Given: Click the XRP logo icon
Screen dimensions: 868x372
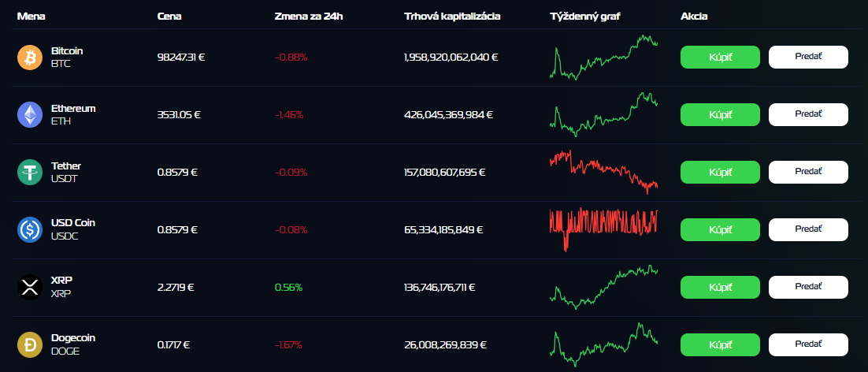Looking at the screenshot, I should click(30, 287).
